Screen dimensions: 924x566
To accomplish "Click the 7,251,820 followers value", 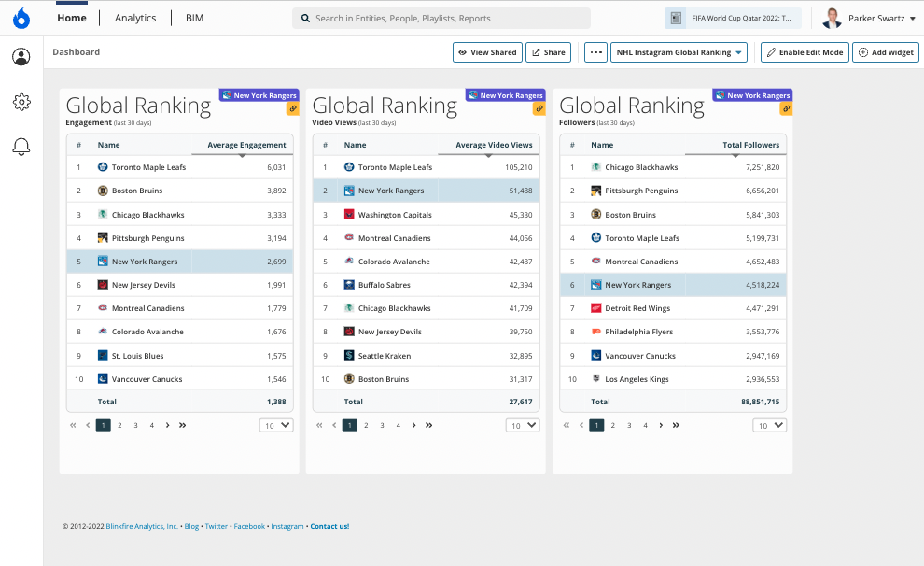I will (763, 167).
